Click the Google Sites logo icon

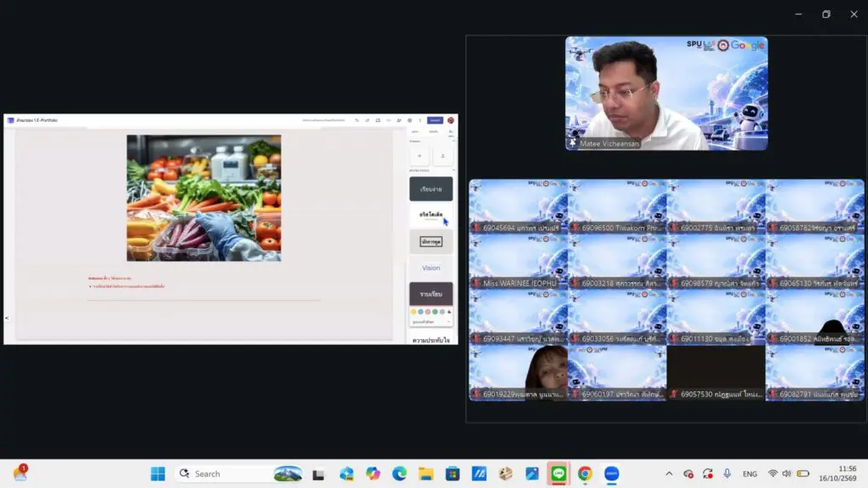10,120
